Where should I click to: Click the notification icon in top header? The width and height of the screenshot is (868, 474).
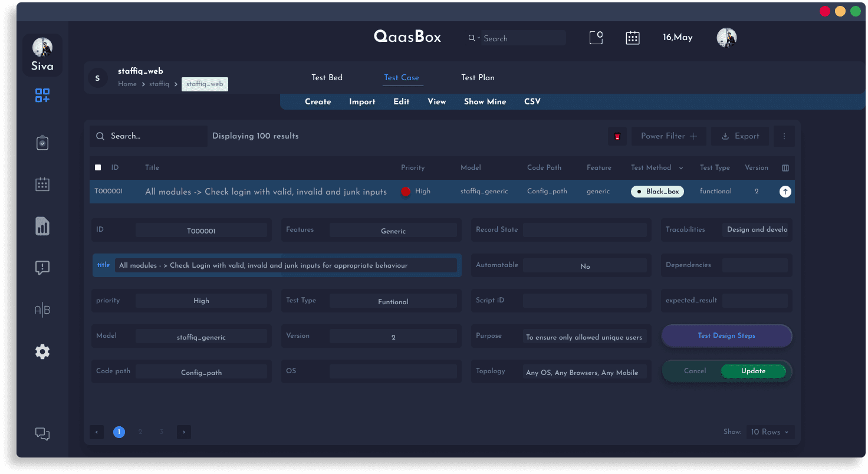[596, 38]
